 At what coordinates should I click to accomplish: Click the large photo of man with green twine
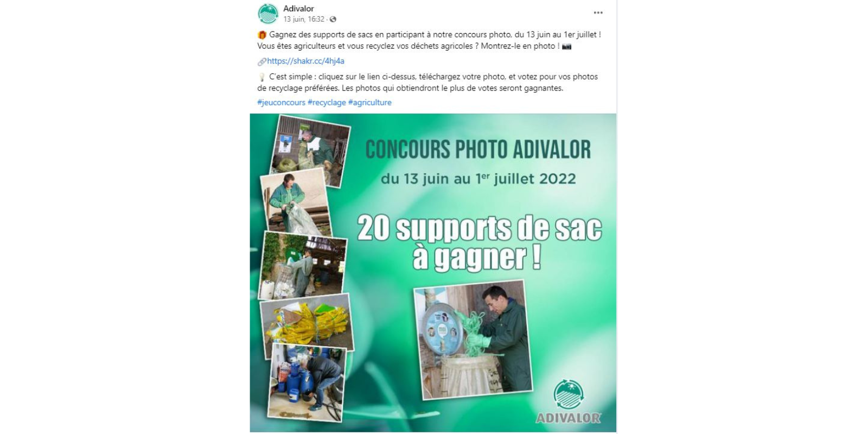(473, 339)
